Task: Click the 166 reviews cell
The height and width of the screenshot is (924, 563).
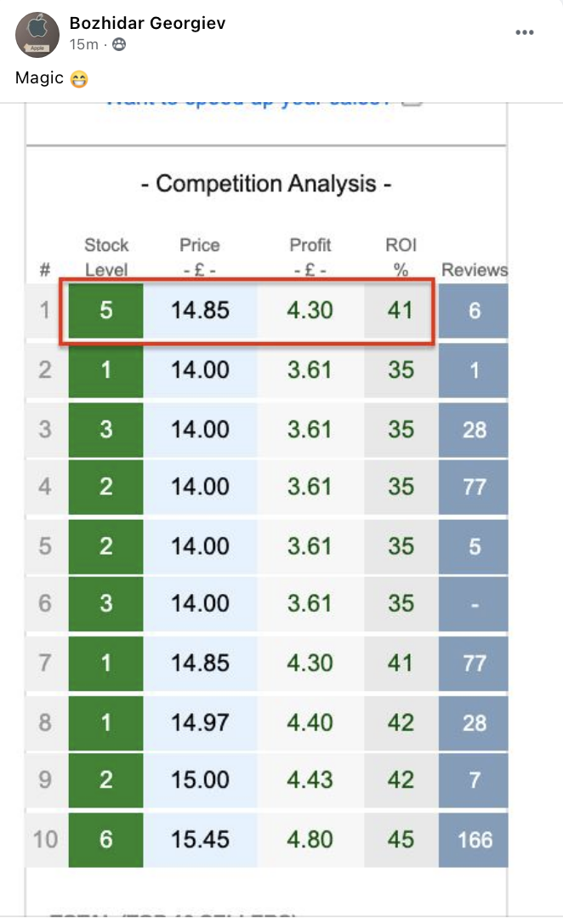Action: 474,839
